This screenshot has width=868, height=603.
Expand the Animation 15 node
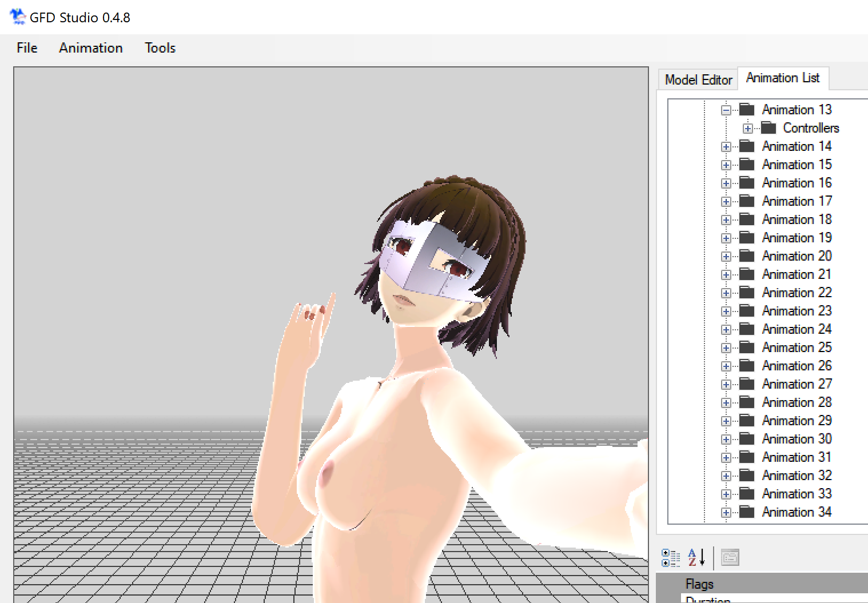tap(726, 165)
